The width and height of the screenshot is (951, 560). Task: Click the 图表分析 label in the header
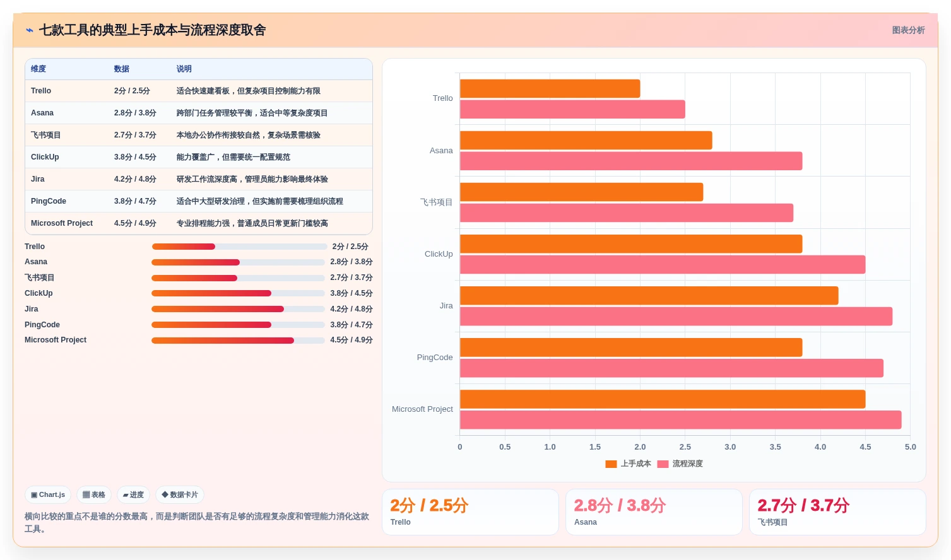click(x=908, y=30)
